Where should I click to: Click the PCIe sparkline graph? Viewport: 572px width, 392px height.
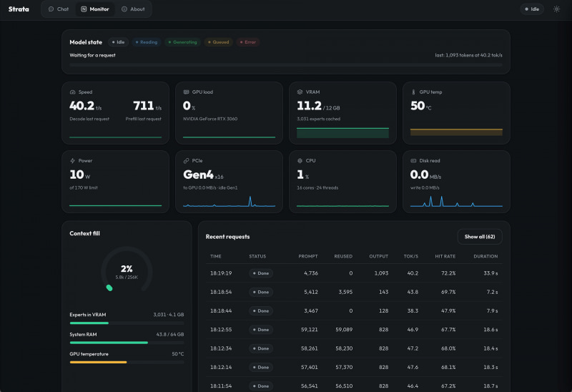[229, 202]
